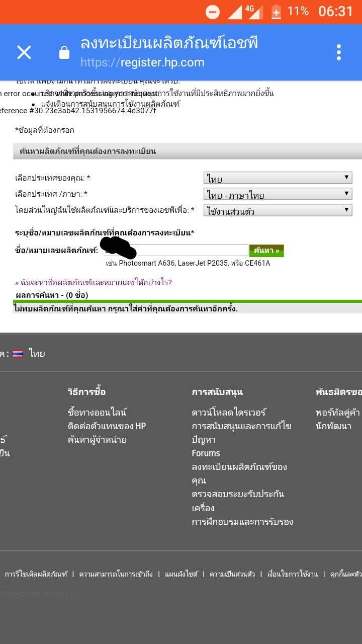Open ซื้อทางออนไลน์ footer link
The image size is (362, 644).
[97, 412]
